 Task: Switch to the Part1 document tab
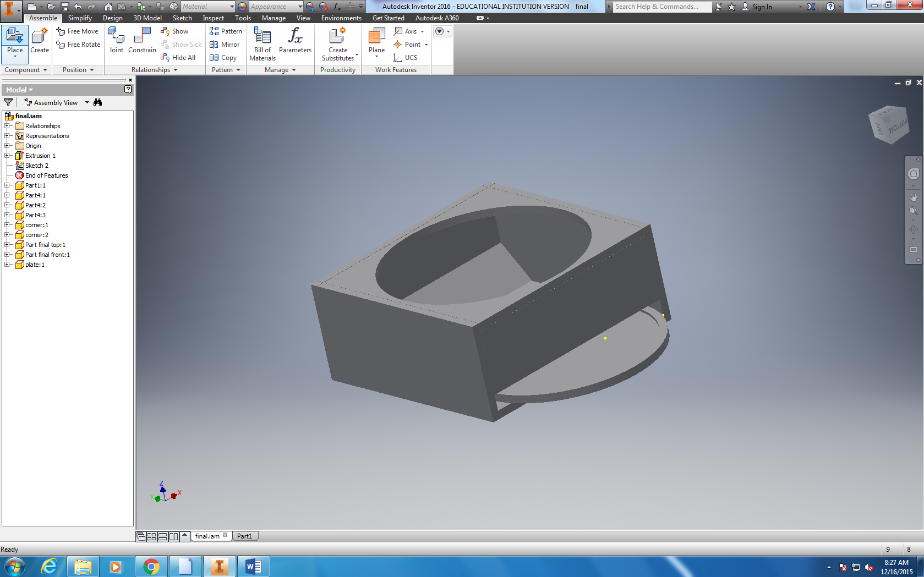pos(244,536)
